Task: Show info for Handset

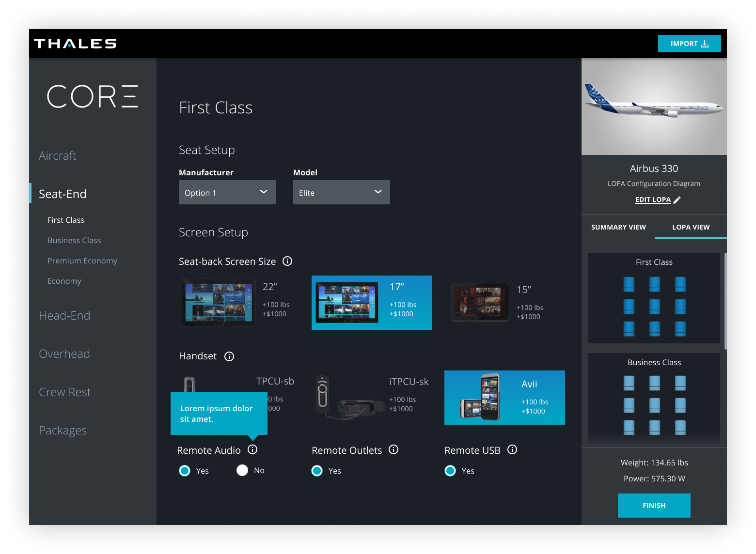Action: tap(229, 356)
